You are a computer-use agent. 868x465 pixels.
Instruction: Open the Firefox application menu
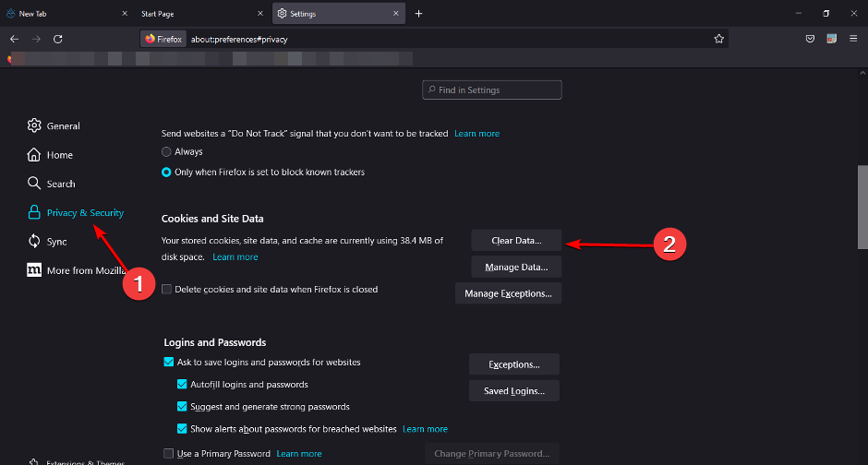pyautogui.click(x=853, y=39)
